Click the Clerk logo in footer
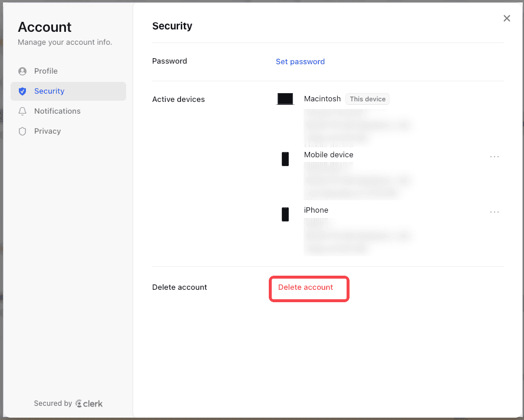This screenshot has width=524, height=420. pos(89,404)
